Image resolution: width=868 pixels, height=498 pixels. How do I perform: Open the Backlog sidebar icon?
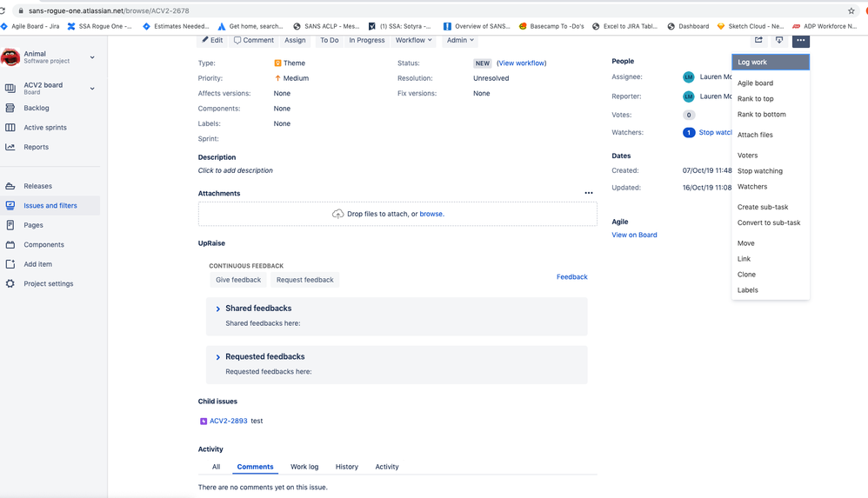pyautogui.click(x=10, y=108)
